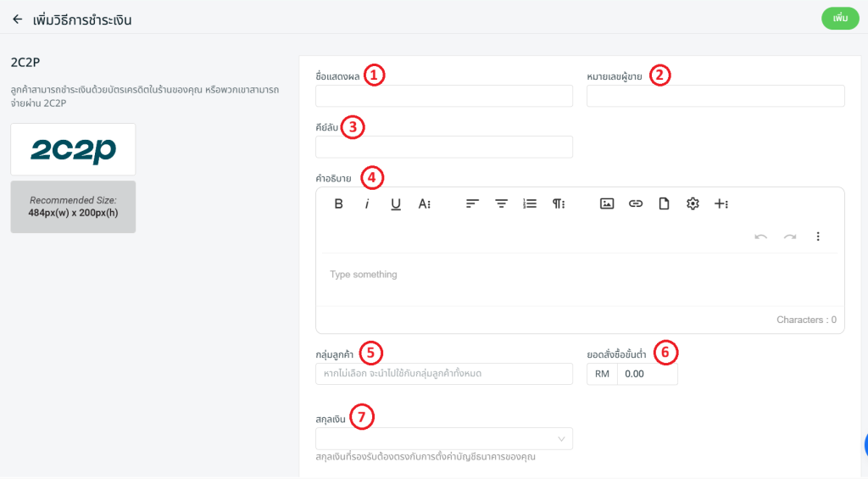
Task: Apply underline formatting
Action: pyautogui.click(x=396, y=203)
